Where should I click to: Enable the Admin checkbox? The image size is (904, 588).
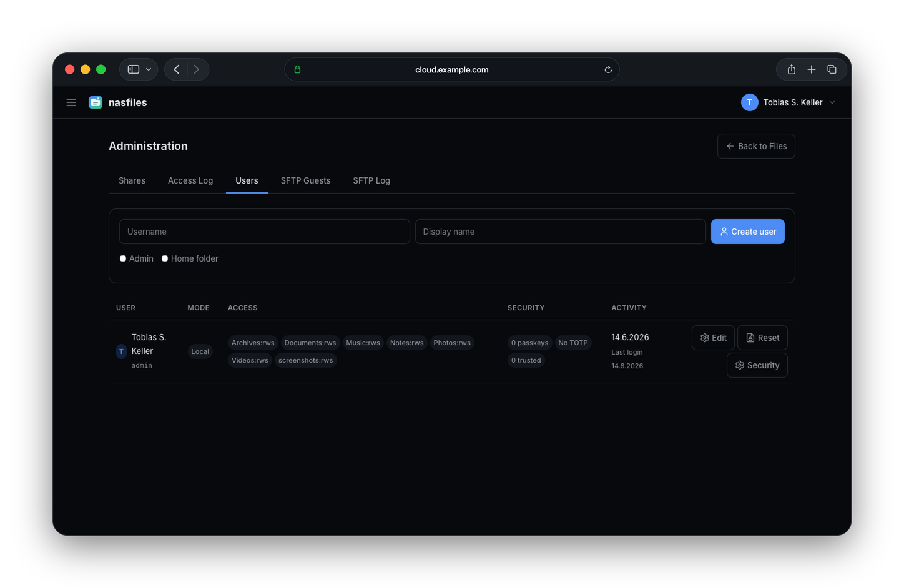click(123, 258)
